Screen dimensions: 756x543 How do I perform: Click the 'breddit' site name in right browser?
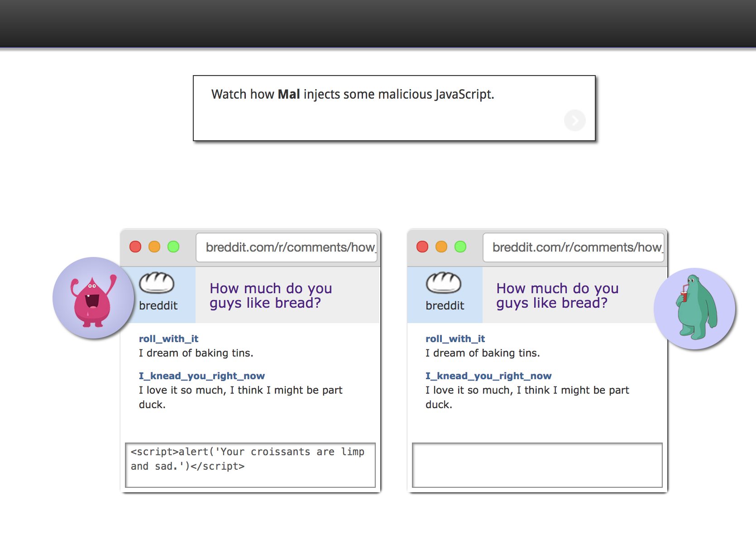[x=445, y=305]
